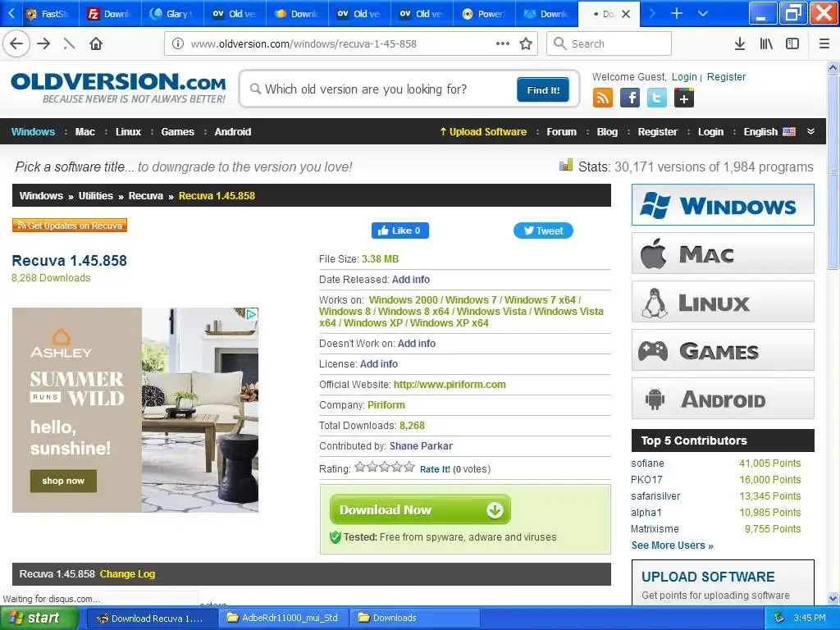Open the Android menu item
This screenshot has height=630, width=840.
point(232,132)
